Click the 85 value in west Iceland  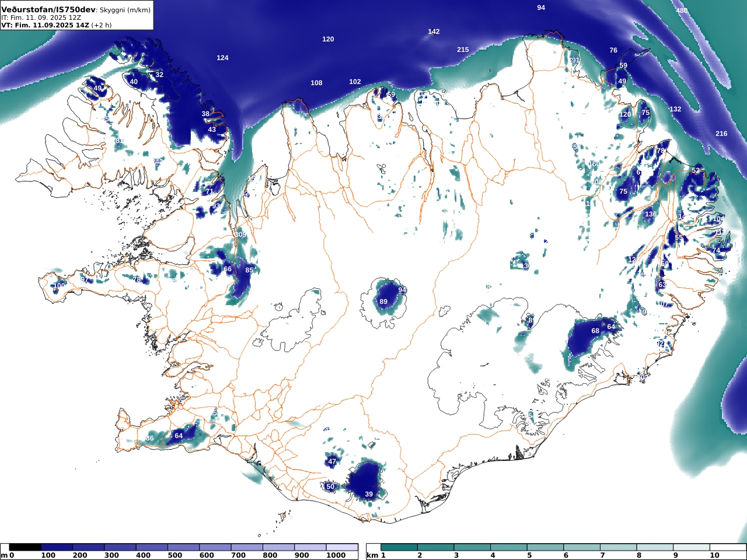(x=249, y=270)
